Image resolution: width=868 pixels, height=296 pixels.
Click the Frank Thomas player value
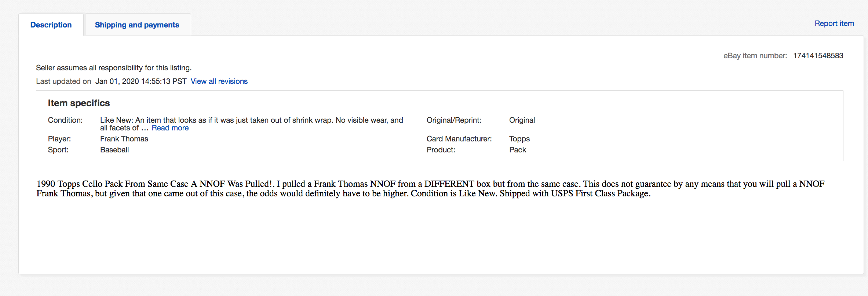(x=124, y=139)
